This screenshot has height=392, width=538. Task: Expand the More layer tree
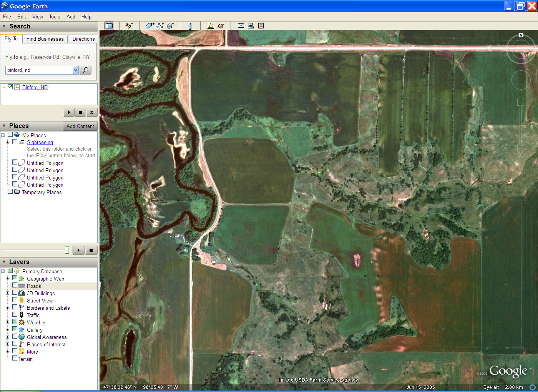(x=7, y=351)
